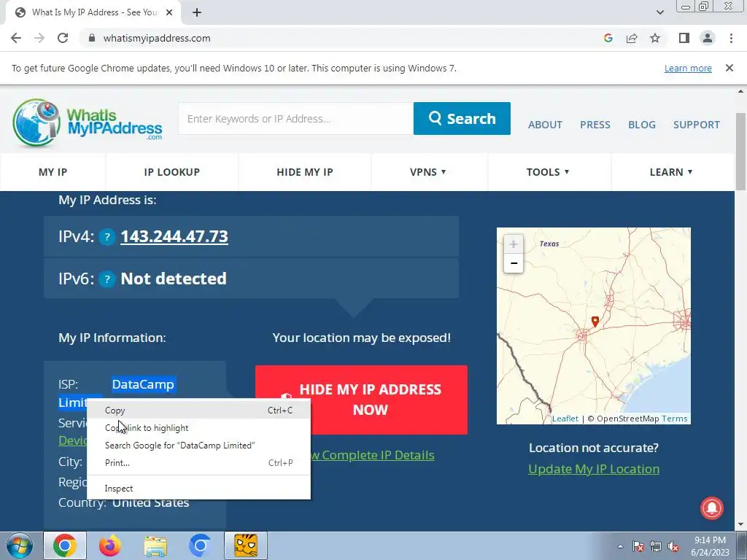This screenshot has width=747, height=560.
Task: Click HIDE MY IP ADDRESS NOW button
Action: (x=361, y=400)
